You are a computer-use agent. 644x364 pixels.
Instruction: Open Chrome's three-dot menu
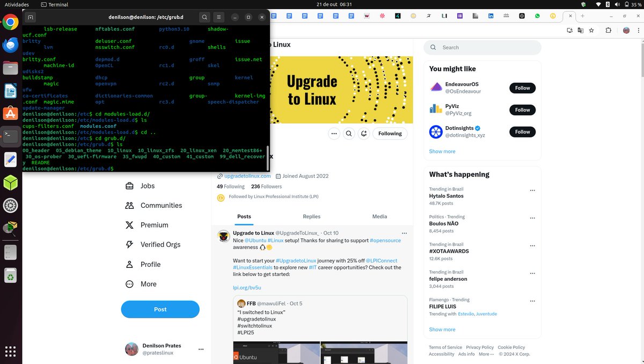click(x=638, y=31)
